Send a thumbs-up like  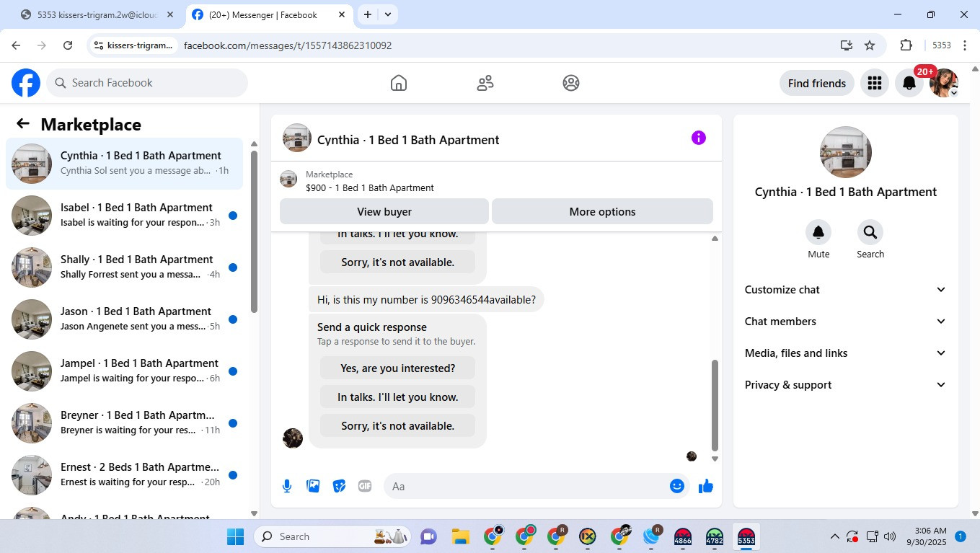coord(706,486)
